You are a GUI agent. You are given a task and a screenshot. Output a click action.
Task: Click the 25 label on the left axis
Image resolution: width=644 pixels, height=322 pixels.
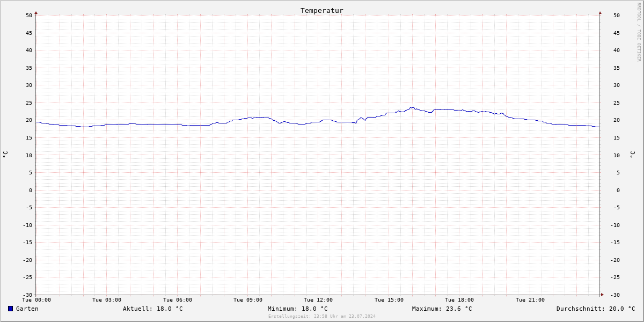pyautogui.click(x=29, y=103)
